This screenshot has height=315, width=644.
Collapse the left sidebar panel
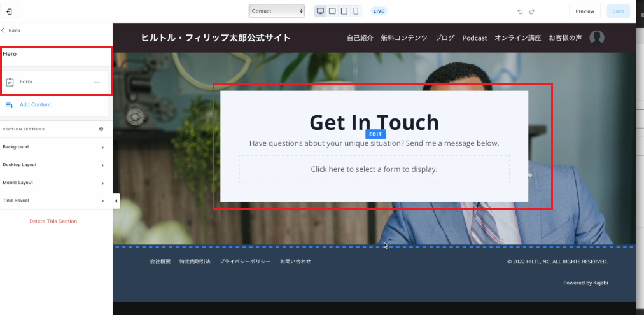116,201
